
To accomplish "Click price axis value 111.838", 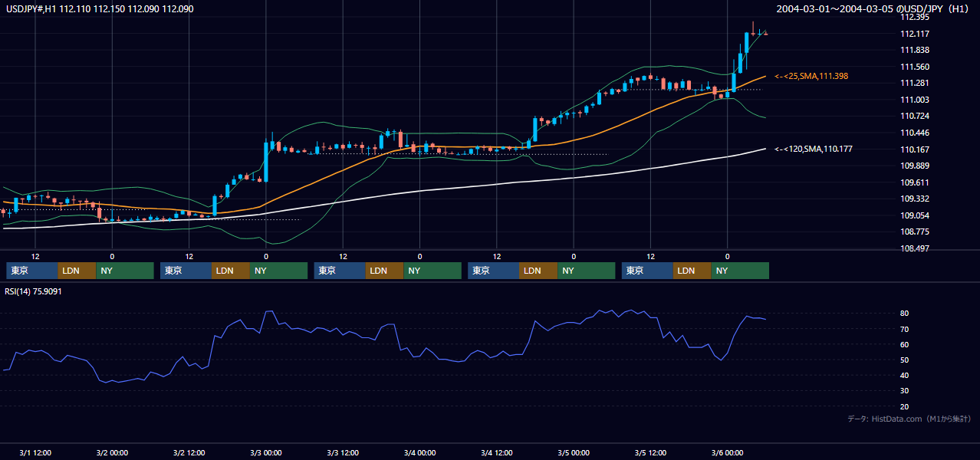I will 914,50.
